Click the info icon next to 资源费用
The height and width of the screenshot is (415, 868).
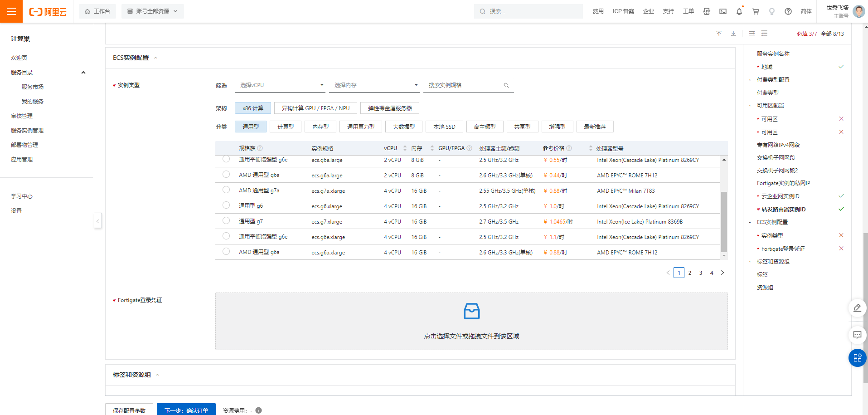point(258,410)
